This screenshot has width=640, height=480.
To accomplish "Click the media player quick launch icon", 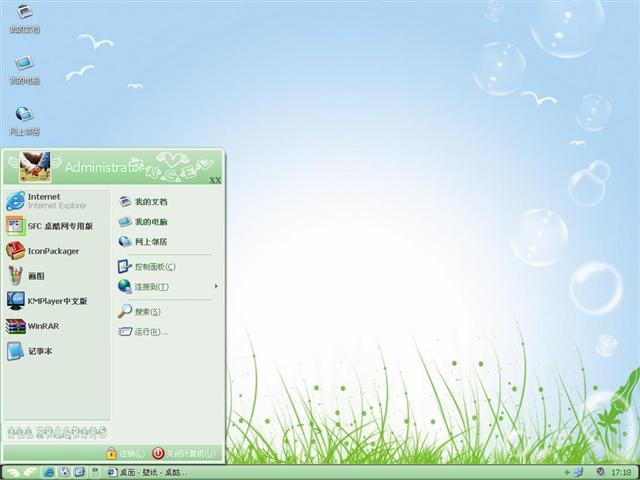I will pos(64,472).
